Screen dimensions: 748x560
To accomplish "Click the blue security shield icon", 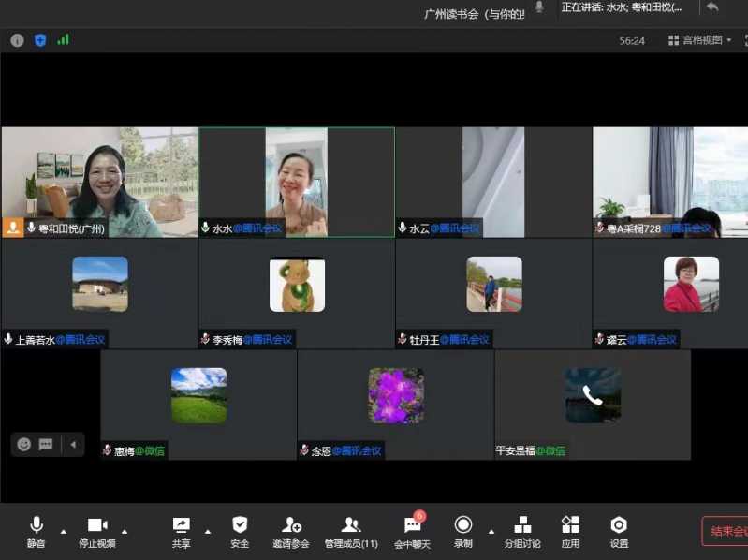I will (x=40, y=40).
